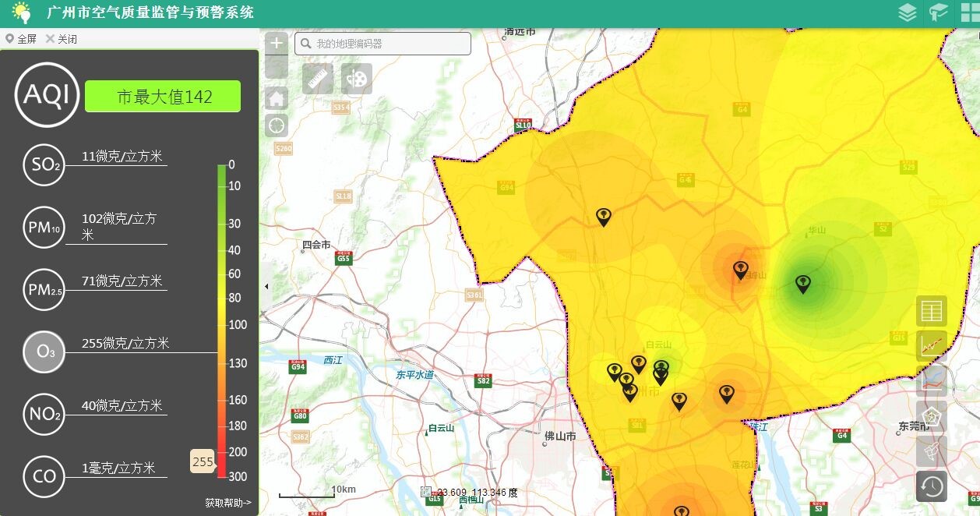The height and width of the screenshot is (516, 980).
Task: Click station marker in green low-value zone
Action: [x=803, y=284]
